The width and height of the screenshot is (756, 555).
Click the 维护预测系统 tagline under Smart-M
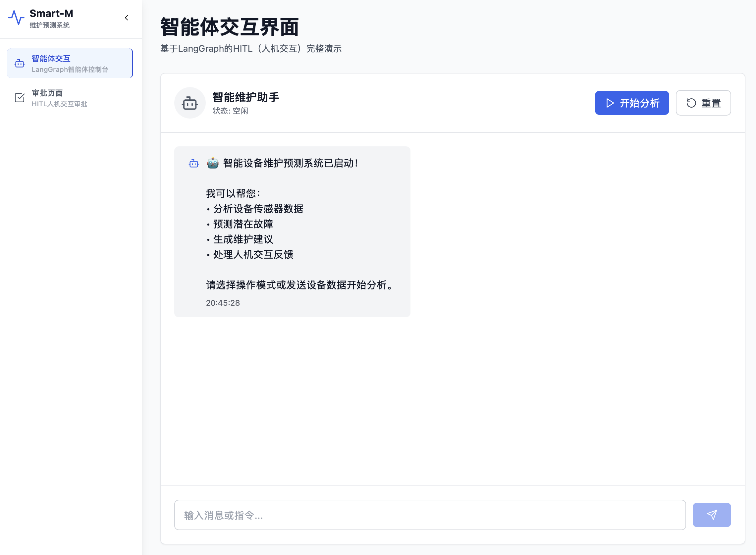pos(49,25)
